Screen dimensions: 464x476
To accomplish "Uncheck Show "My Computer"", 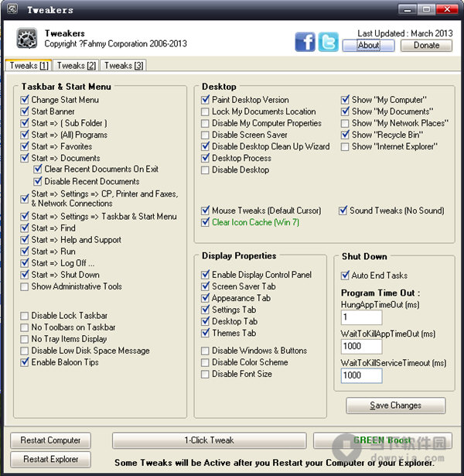I will 345,100.
